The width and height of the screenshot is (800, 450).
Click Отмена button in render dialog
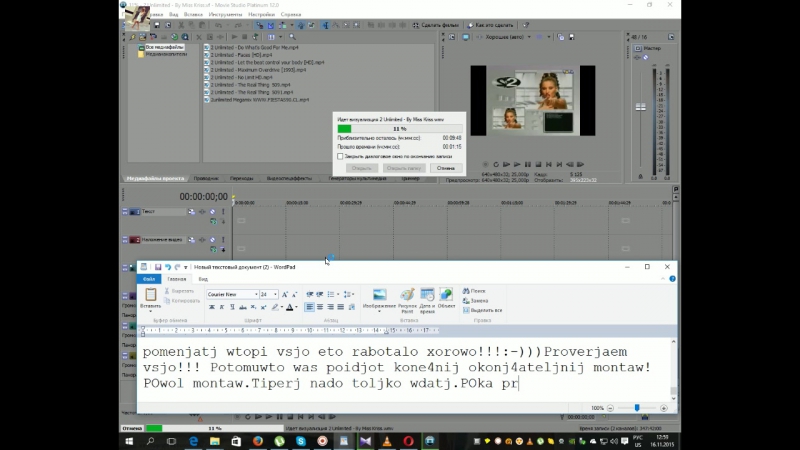[x=444, y=168]
